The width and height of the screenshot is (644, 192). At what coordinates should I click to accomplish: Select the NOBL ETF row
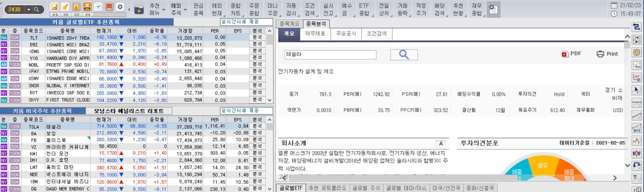tap(133, 64)
